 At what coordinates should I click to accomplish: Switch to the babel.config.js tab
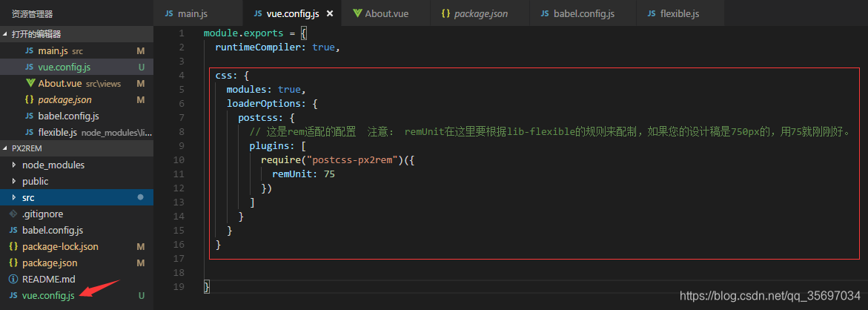coord(583,13)
